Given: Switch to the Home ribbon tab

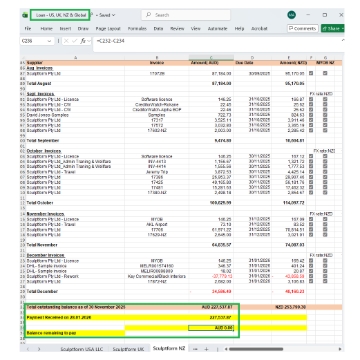Looking at the screenshot, I should pyautogui.click(x=46, y=29).
